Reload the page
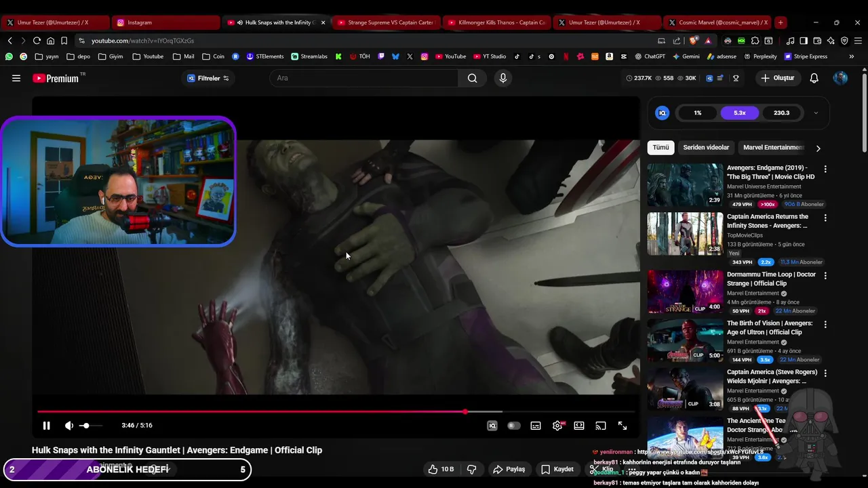Image resolution: width=868 pixels, height=488 pixels. pyautogui.click(x=37, y=41)
